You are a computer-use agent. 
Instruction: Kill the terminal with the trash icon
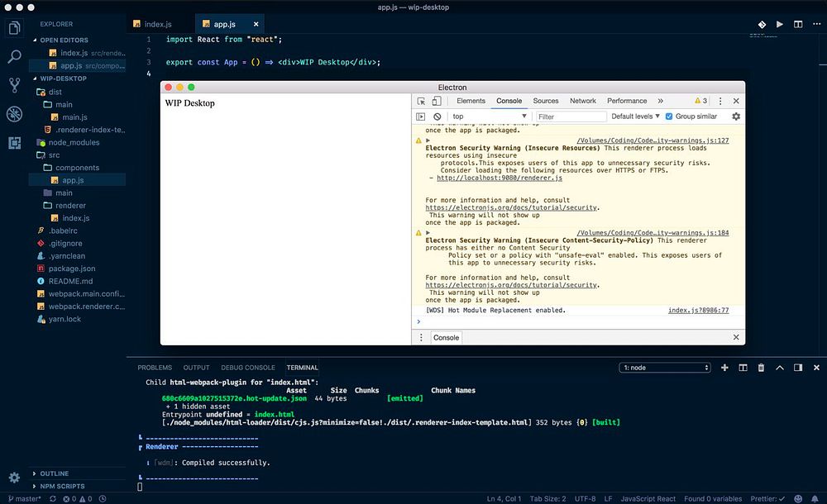(x=761, y=368)
